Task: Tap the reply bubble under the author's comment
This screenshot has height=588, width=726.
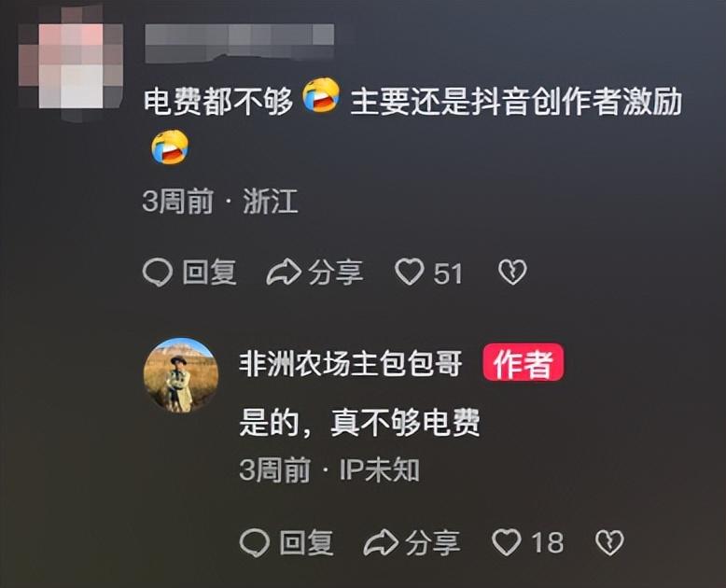Action: 255,542
